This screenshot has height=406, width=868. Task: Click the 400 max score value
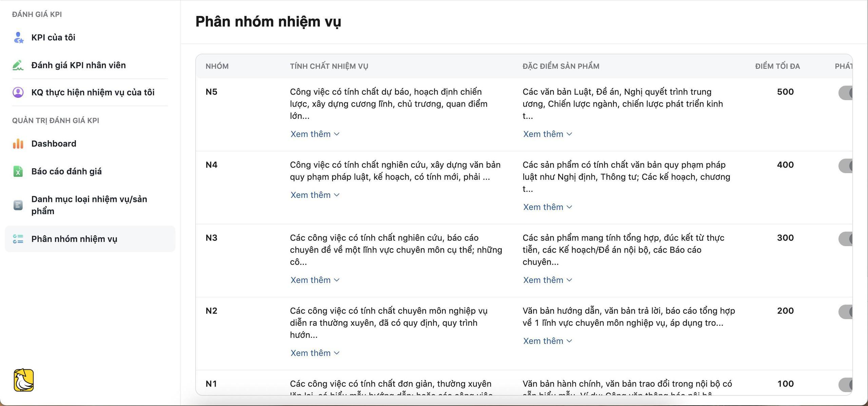785,165
